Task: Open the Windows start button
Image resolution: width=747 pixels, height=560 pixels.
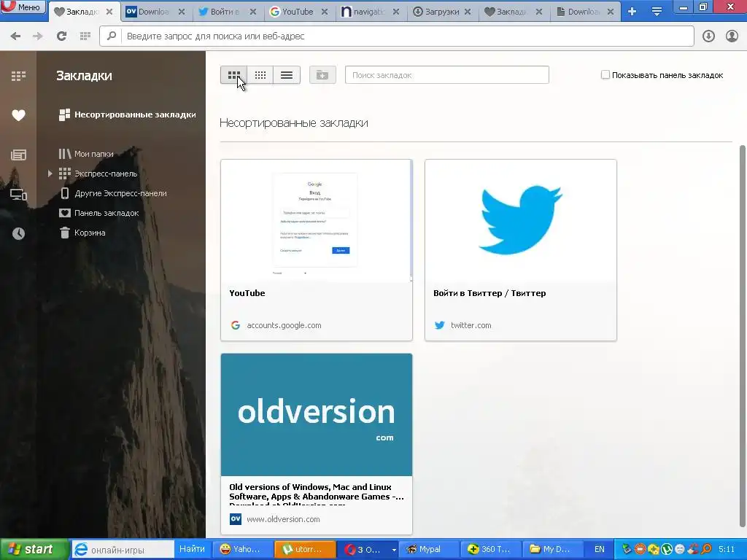Action: (x=34, y=549)
